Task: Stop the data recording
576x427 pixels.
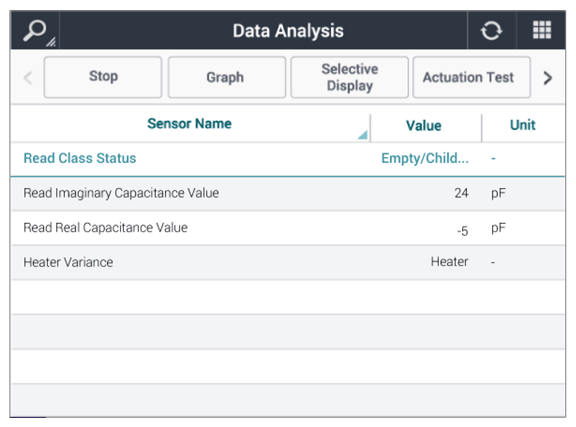Action: click(x=103, y=77)
